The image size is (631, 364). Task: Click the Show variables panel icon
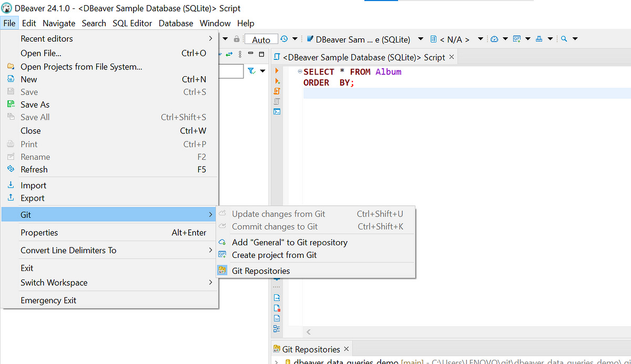277,318
